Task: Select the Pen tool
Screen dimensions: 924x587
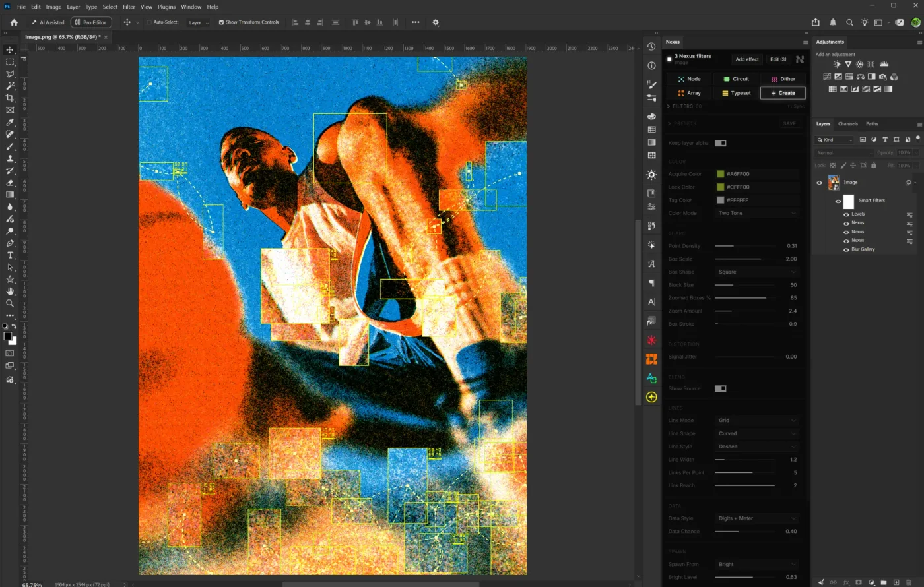Action: pos(10,243)
